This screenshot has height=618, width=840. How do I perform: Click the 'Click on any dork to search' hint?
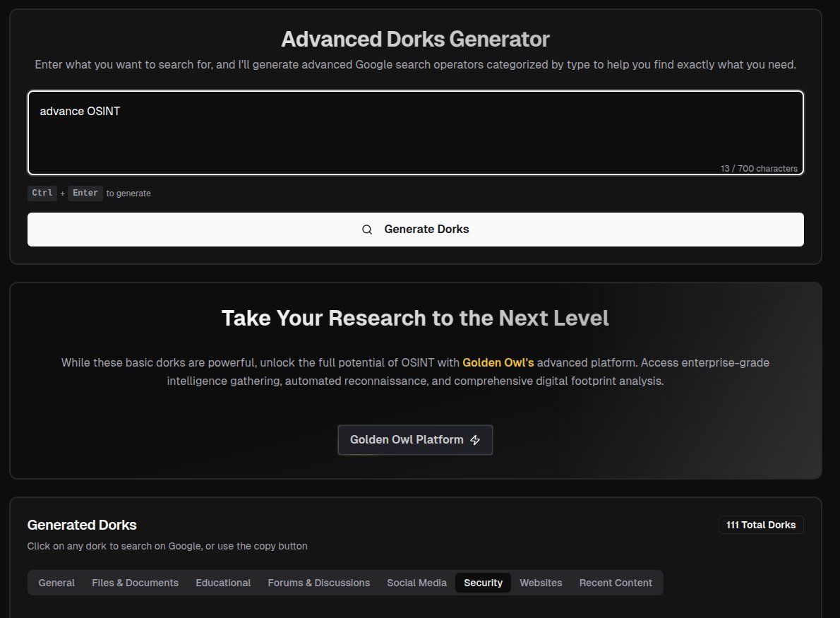coord(167,546)
